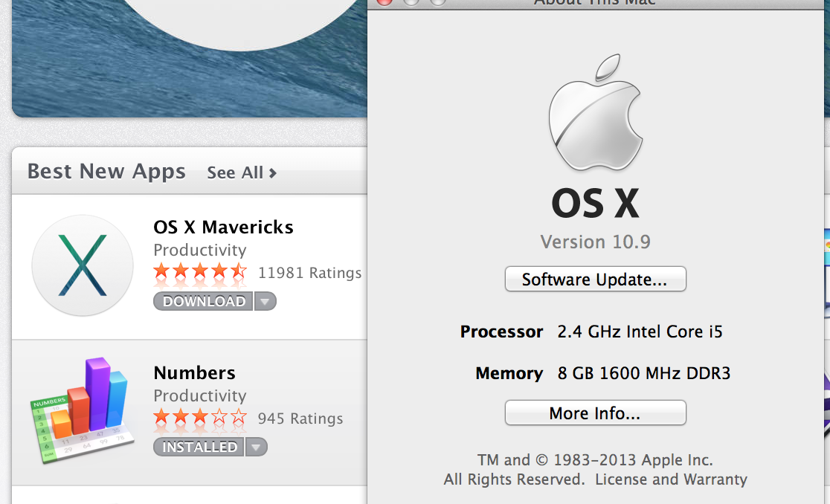830x504 pixels.
Task: Close the About This Mac window
Action: [x=385, y=2]
